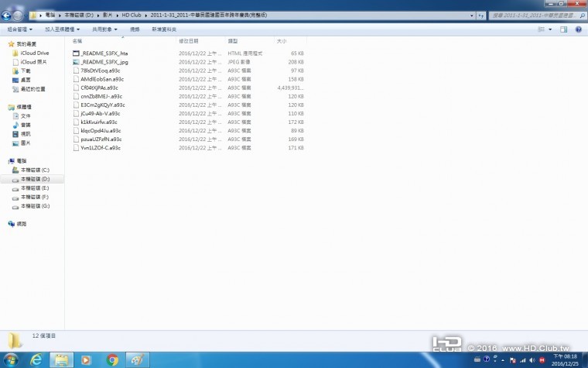588x368 pixels.
Task: Launch Google Chrome from the taskbar
Action: click(x=111, y=360)
